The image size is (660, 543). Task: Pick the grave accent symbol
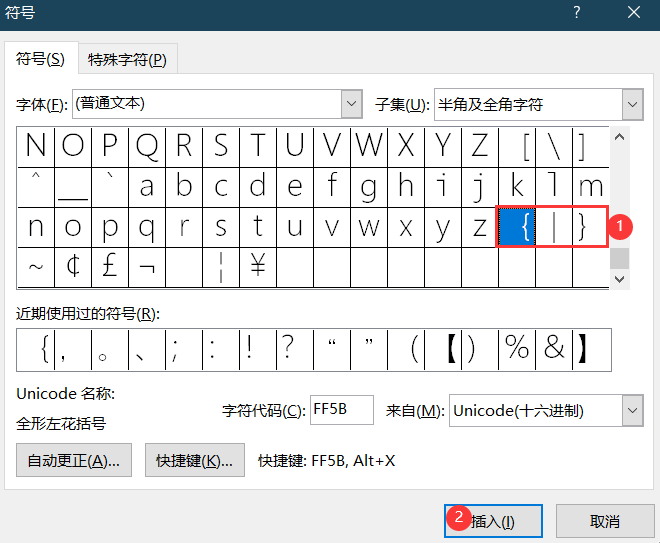(110, 187)
